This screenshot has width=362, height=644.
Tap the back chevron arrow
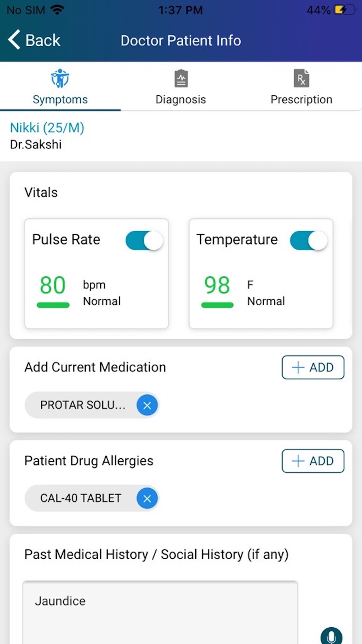click(14, 40)
